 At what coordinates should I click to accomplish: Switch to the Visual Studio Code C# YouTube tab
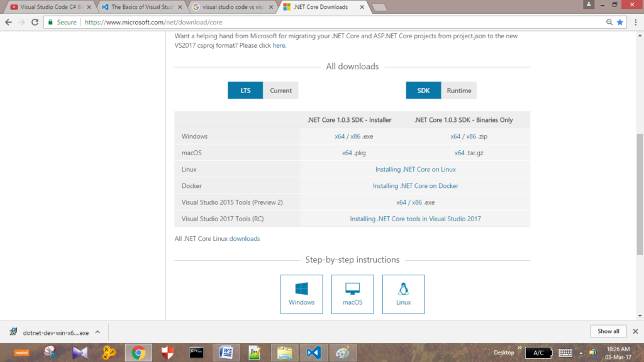pyautogui.click(x=49, y=7)
